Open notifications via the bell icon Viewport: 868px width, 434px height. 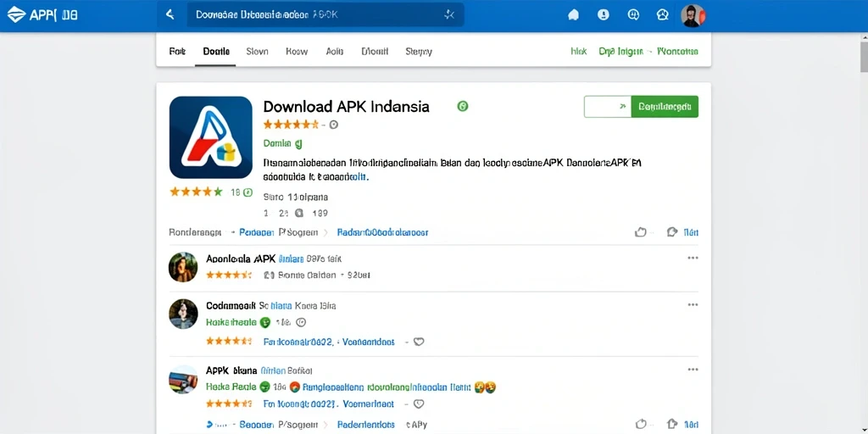tap(574, 15)
